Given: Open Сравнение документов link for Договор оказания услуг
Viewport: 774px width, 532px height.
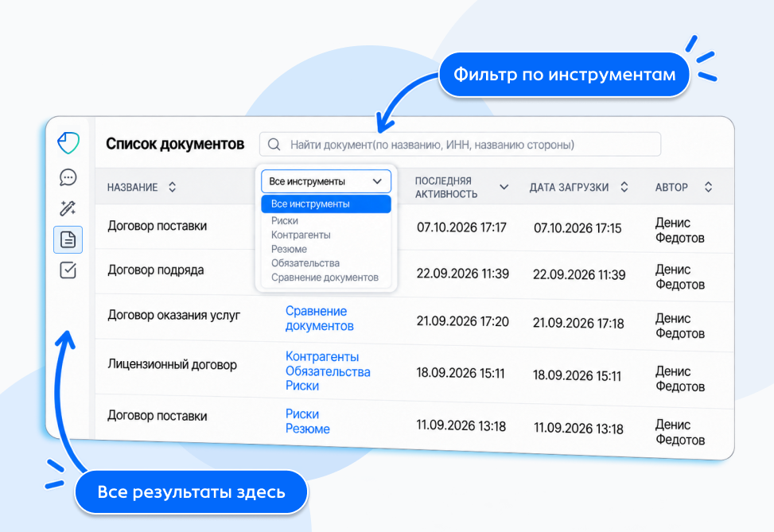Looking at the screenshot, I should point(319,319).
